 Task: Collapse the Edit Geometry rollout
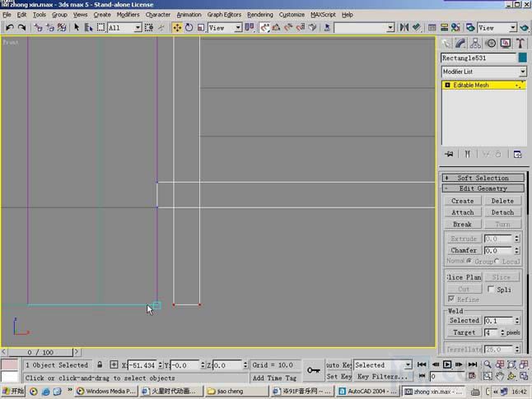pyautogui.click(x=483, y=188)
